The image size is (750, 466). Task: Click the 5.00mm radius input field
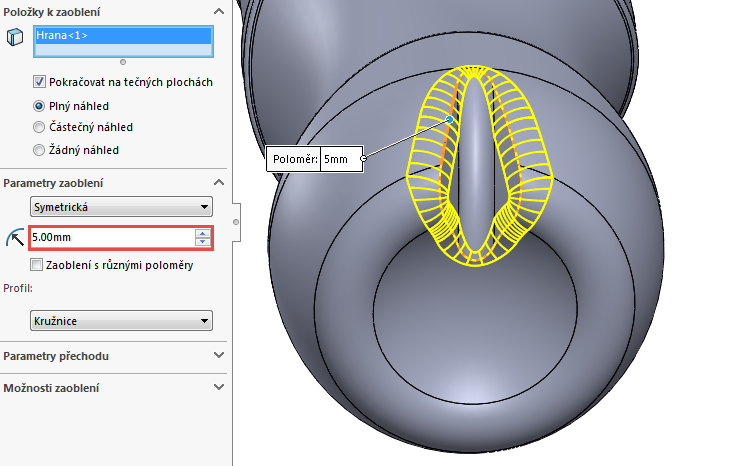click(112, 237)
